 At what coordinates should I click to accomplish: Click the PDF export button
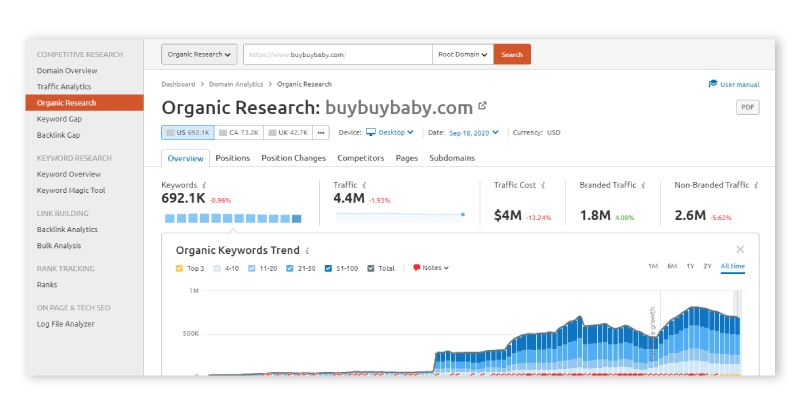pyautogui.click(x=747, y=107)
